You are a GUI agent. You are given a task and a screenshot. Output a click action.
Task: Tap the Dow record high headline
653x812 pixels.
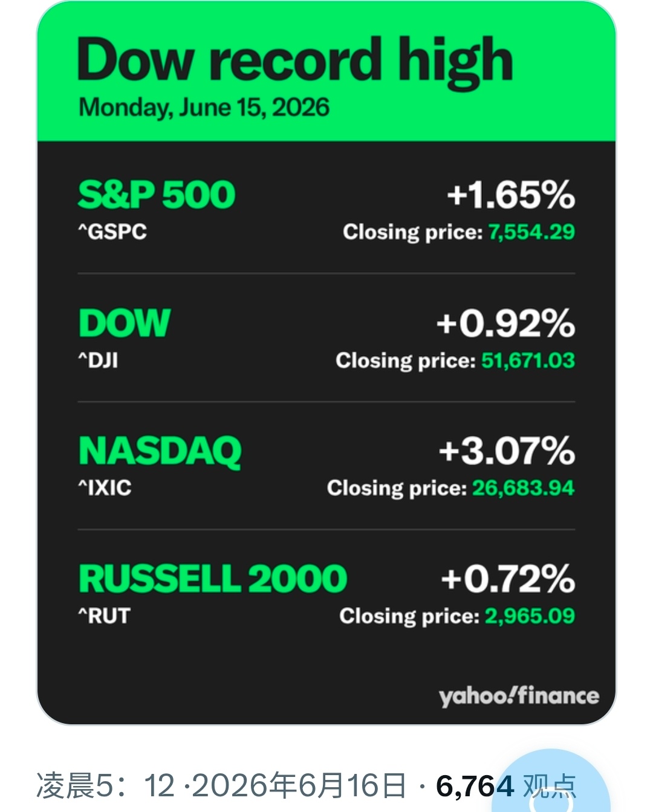[x=295, y=62]
